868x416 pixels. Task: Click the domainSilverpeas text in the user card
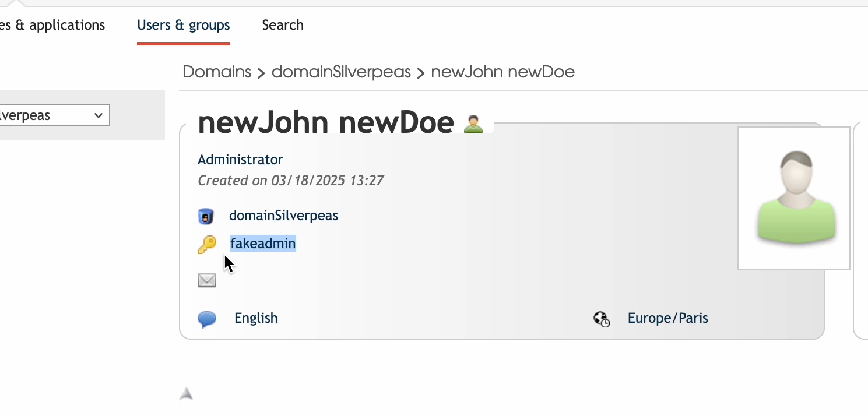click(x=283, y=216)
